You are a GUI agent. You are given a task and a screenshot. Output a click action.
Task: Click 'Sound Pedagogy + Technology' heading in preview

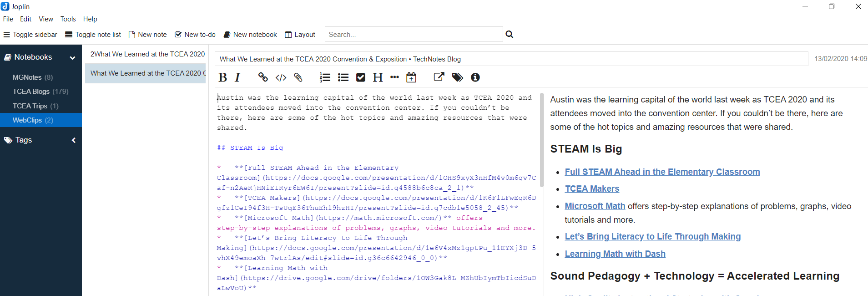coord(695,276)
